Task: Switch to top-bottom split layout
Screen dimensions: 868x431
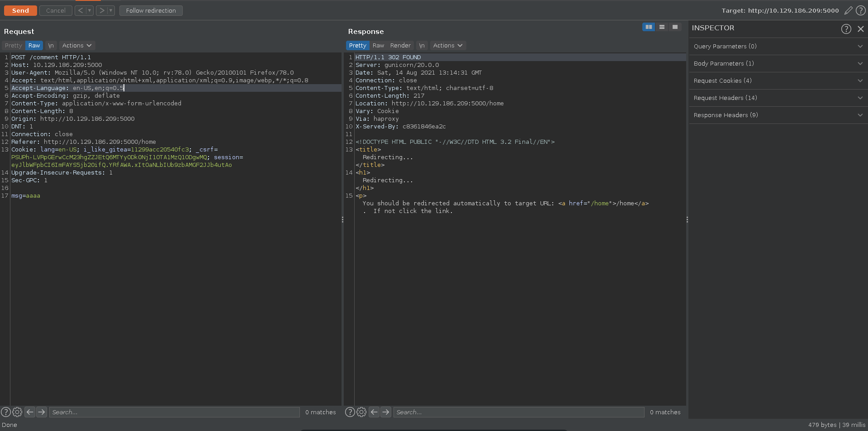Action: (662, 27)
